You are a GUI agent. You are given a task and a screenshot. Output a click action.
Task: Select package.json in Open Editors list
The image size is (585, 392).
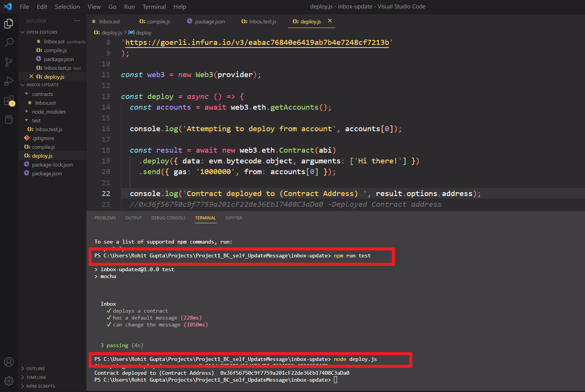[x=59, y=59]
